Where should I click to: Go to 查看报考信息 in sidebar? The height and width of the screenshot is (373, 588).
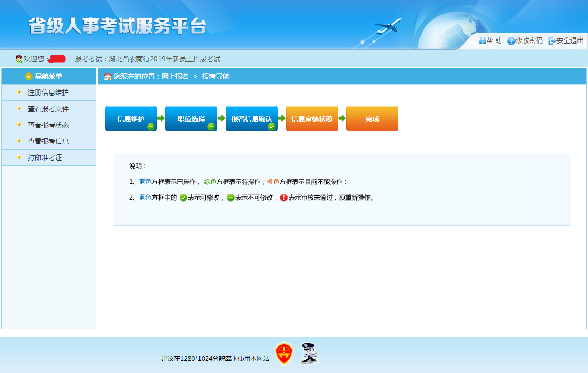point(48,141)
